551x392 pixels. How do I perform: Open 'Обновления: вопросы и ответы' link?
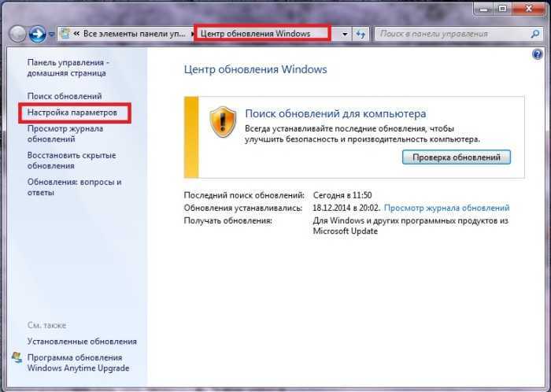(x=75, y=187)
